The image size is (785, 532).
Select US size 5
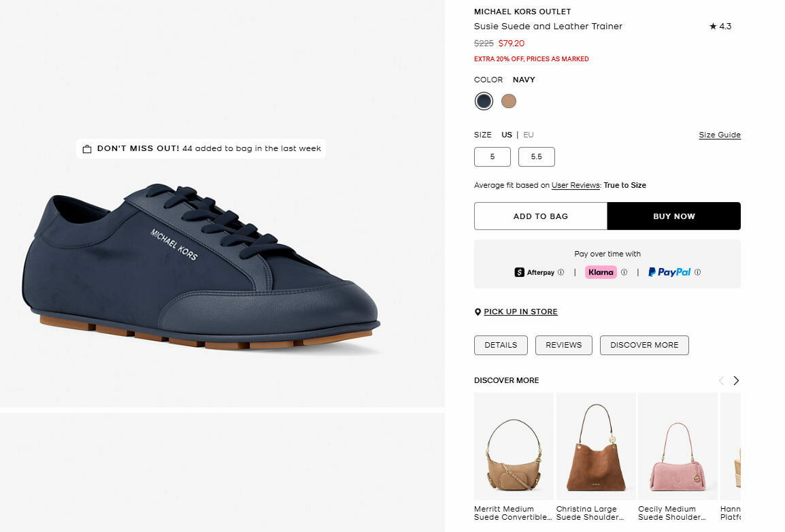tap(492, 157)
